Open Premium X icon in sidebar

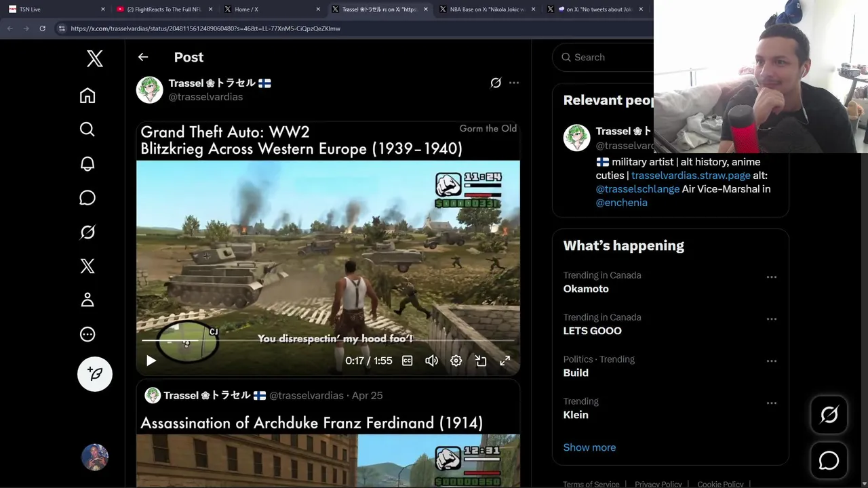pyautogui.click(x=87, y=266)
